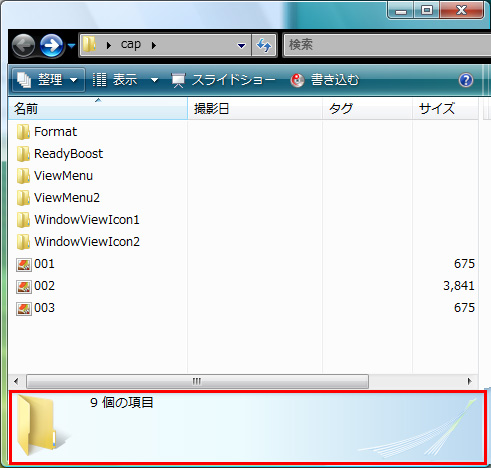
Task: Select the ViewMenu2 folder icon
Action: [23, 198]
